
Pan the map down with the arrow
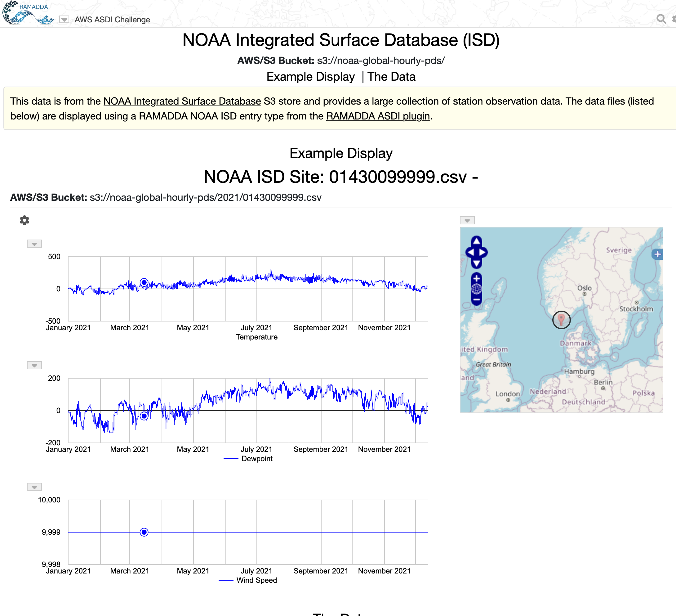click(477, 264)
